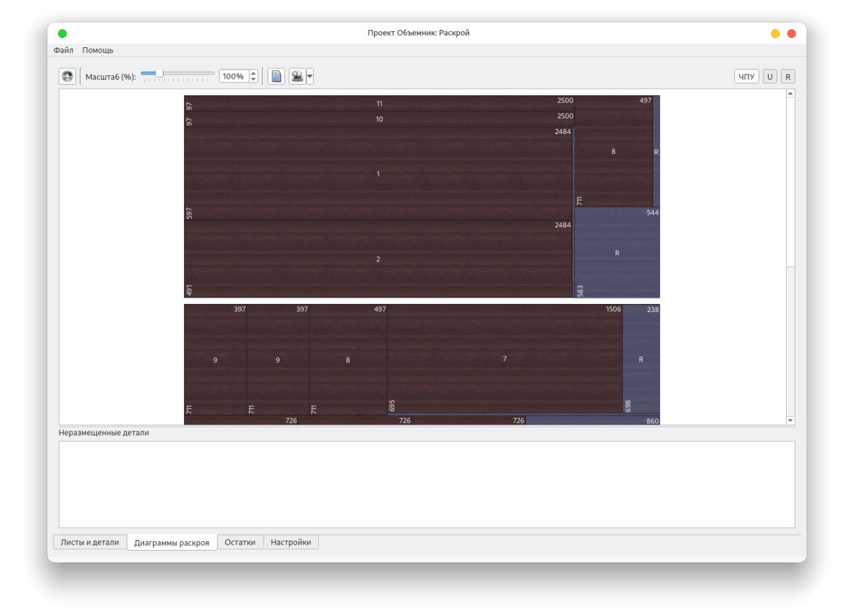The height and width of the screenshot is (616, 854).
Task: Click the green window button in title bar
Action: [x=62, y=33]
